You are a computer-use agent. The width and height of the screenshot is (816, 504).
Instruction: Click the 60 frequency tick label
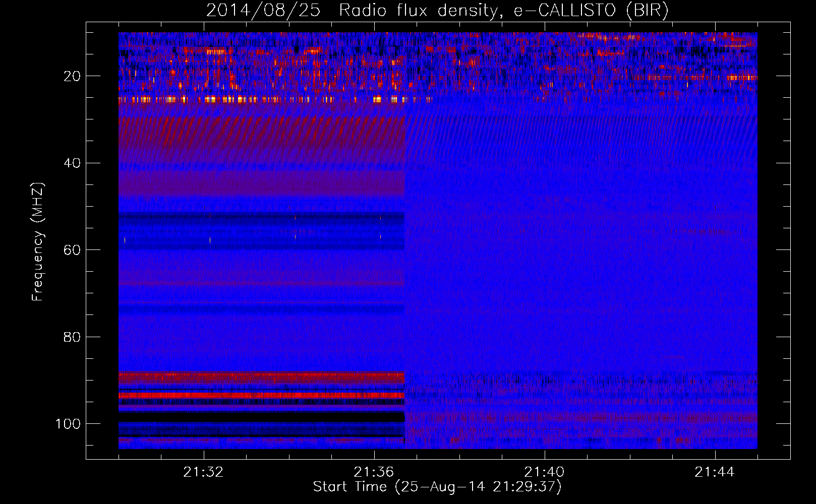[x=72, y=250]
